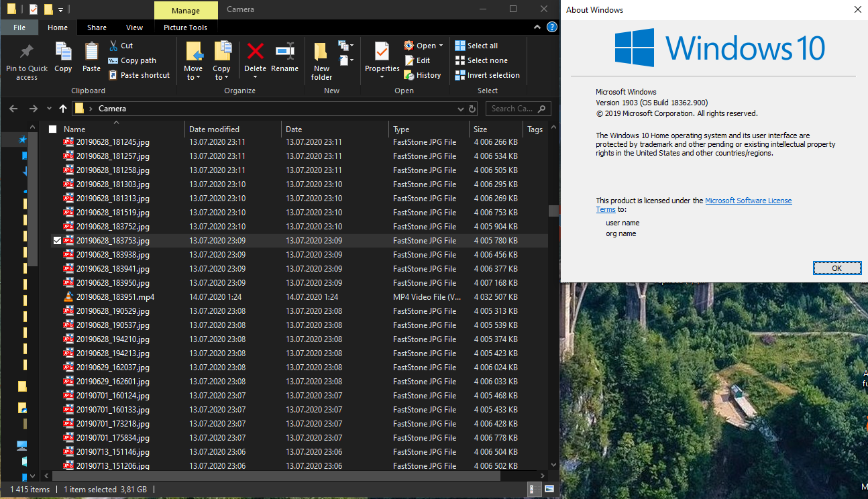Select file 20190628_181245.jpg
This screenshot has width=868, height=499.
[299, 142]
